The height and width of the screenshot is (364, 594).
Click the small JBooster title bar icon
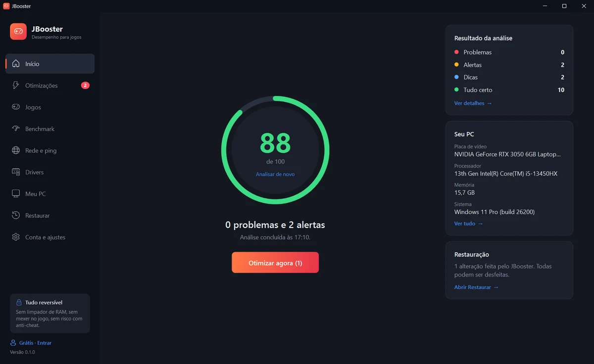point(6,6)
